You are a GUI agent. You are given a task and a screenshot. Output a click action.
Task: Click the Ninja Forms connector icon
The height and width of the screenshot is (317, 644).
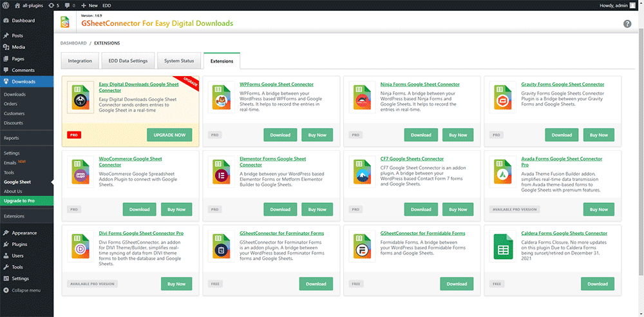click(362, 97)
